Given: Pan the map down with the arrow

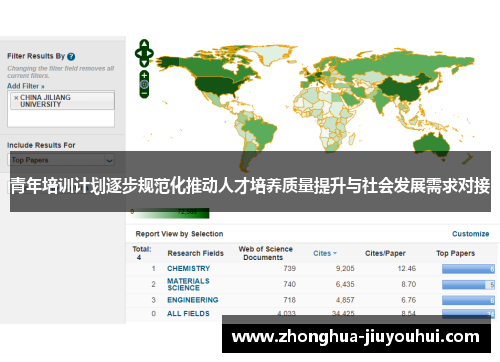Looking at the screenshot, I should [x=144, y=63].
